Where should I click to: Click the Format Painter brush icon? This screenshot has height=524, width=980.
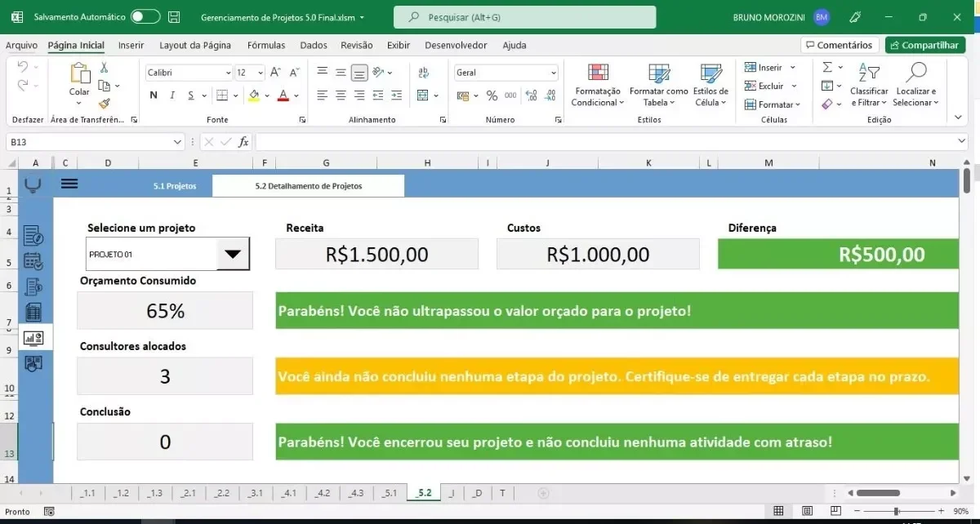point(104,104)
